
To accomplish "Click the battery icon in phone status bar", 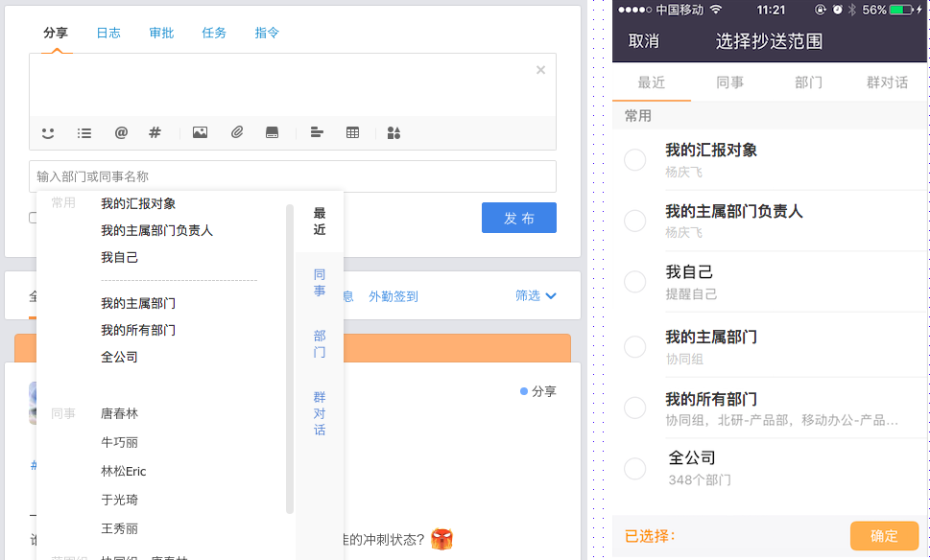I will click(903, 10).
